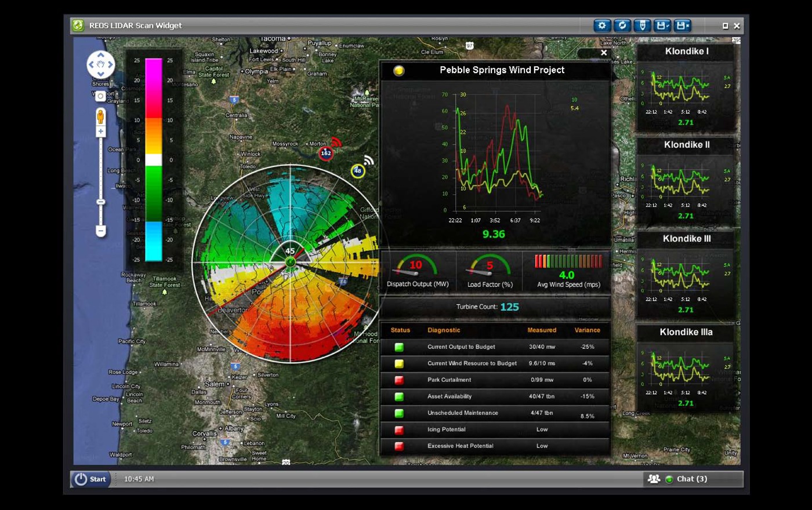This screenshot has height=510, width=812.
Task: Select the yellow 48 map marker
Action: coord(358,171)
